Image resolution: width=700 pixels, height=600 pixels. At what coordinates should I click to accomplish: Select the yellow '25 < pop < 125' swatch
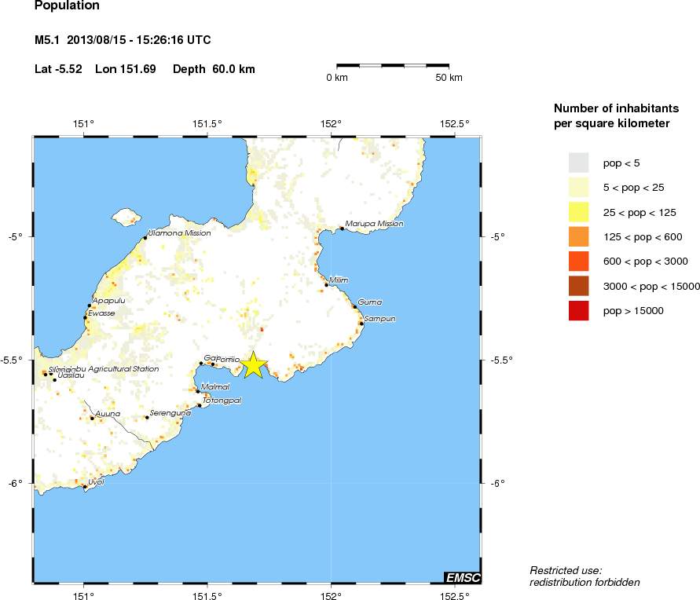pos(578,212)
